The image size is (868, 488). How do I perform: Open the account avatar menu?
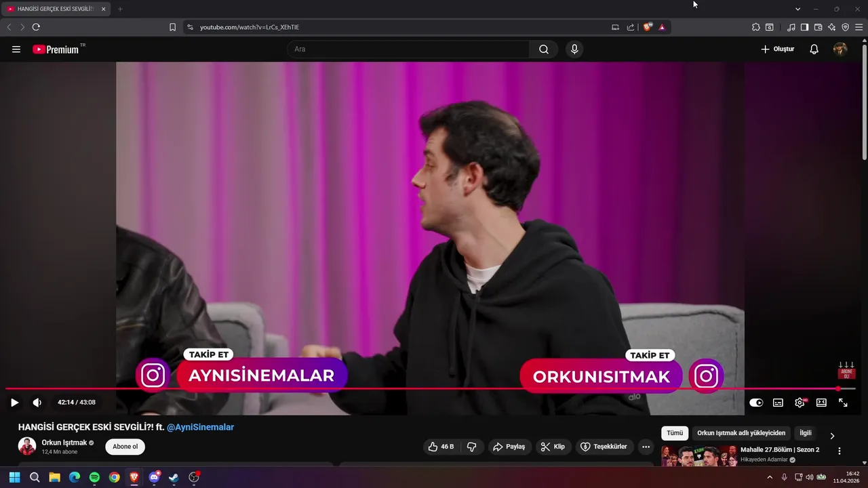(x=840, y=49)
